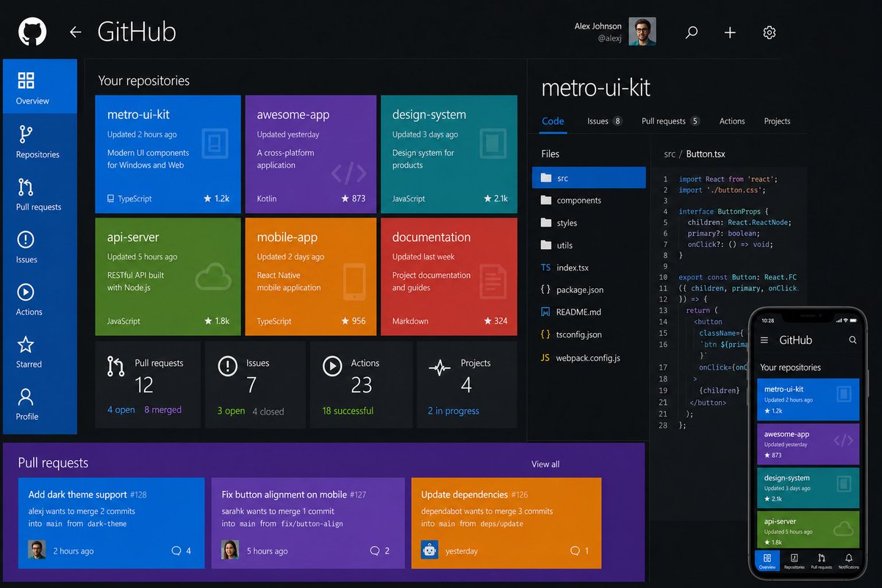Switch to the Issues 8 tab
The image size is (882, 588).
pyautogui.click(x=605, y=121)
